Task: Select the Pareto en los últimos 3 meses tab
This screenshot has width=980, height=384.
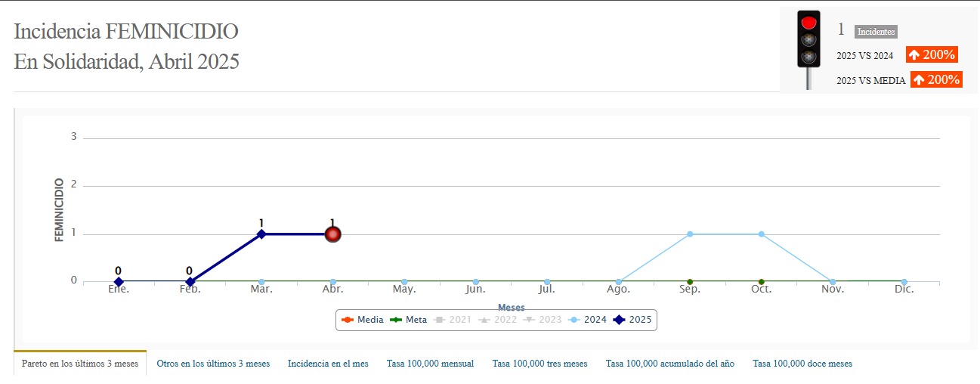Action: [x=80, y=364]
